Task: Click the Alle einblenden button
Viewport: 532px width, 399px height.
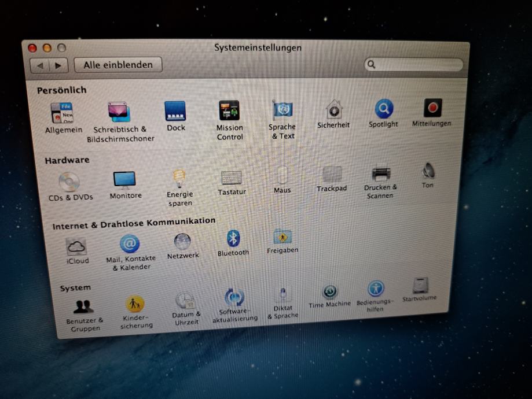Action: click(118, 65)
